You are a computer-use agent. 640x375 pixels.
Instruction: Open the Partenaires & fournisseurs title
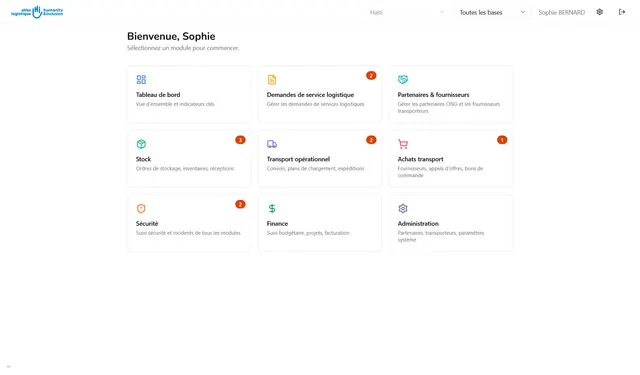(433, 95)
